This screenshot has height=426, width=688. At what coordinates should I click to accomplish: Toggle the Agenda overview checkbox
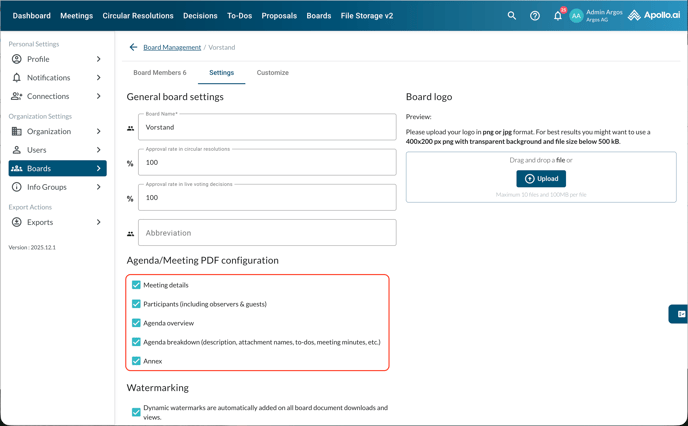pos(137,323)
